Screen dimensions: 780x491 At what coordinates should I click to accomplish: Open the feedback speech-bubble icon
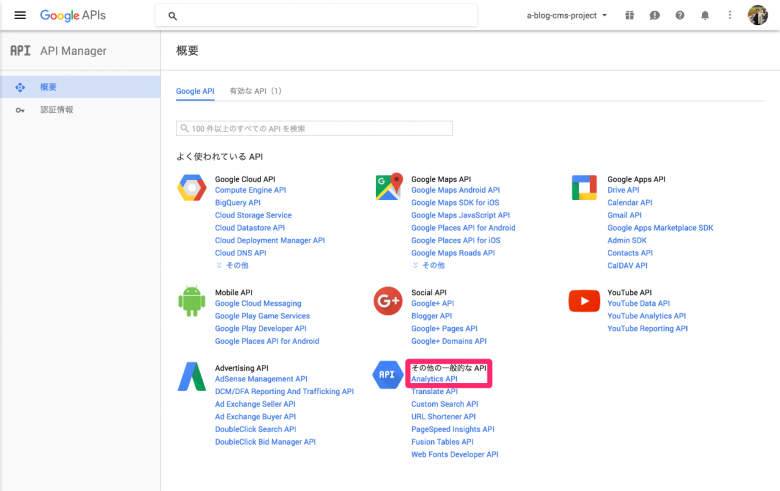(x=655, y=15)
